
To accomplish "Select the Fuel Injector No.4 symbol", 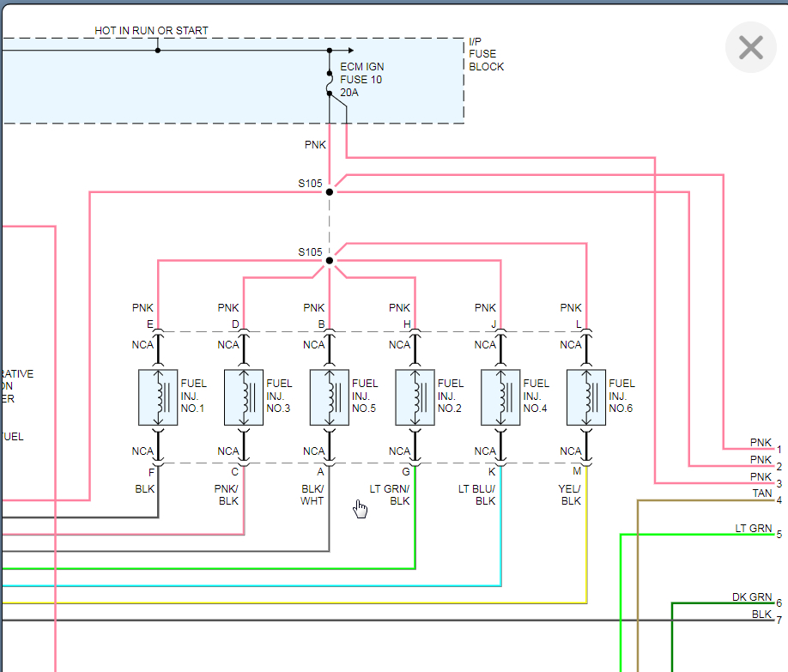I will pyautogui.click(x=501, y=397).
